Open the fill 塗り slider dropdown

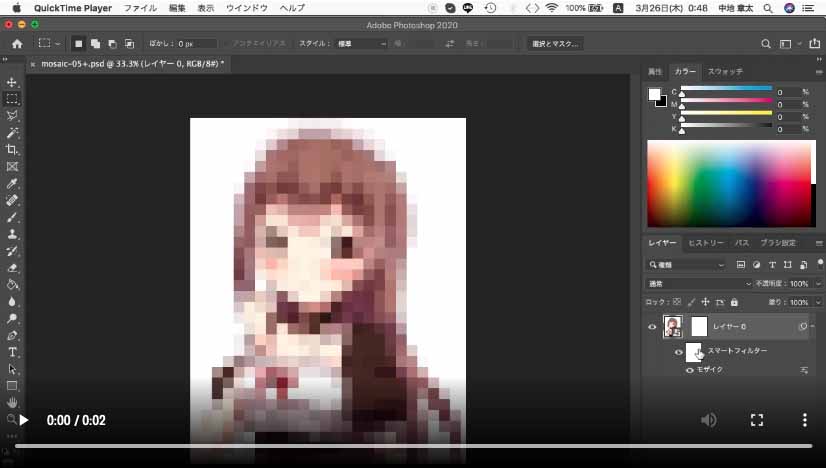pos(819,302)
